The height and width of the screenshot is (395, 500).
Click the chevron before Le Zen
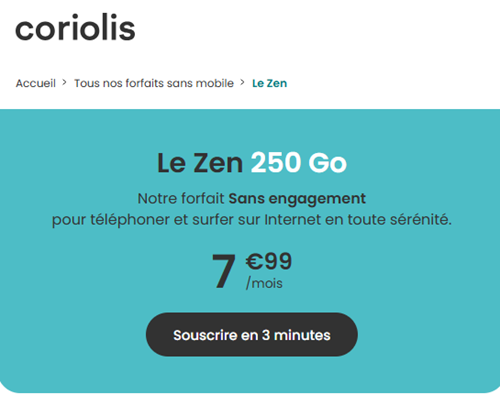pyautogui.click(x=242, y=82)
